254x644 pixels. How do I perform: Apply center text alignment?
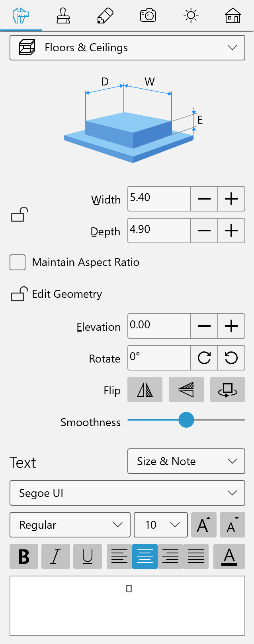click(x=145, y=557)
